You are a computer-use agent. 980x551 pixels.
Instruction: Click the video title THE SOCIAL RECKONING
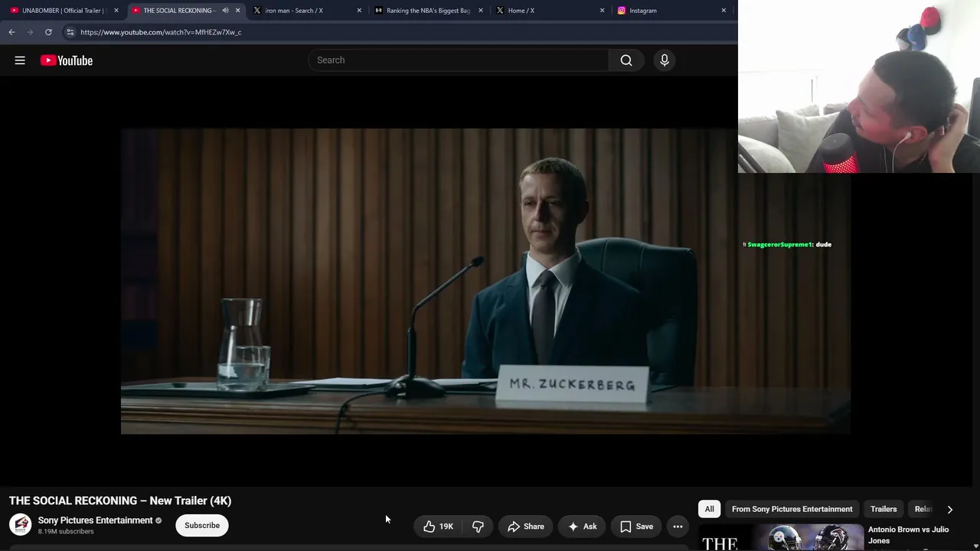click(x=120, y=500)
